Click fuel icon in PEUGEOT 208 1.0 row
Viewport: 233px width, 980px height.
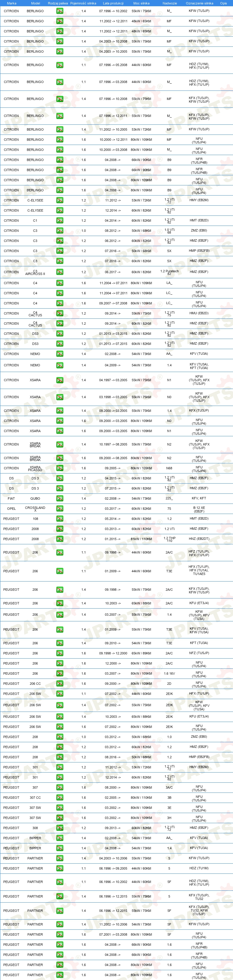click(x=60, y=737)
